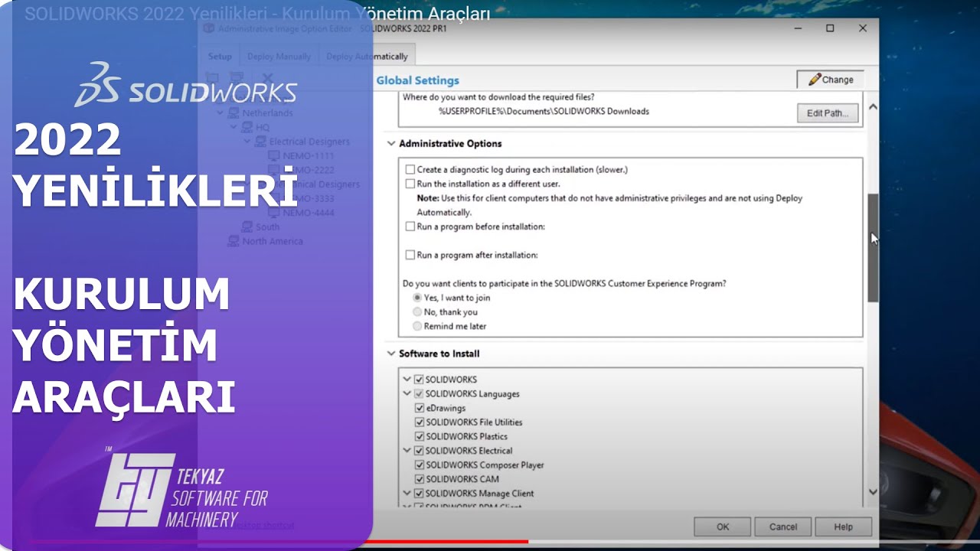Click the Cancel button
This screenshot has width=980, height=551.
click(782, 527)
